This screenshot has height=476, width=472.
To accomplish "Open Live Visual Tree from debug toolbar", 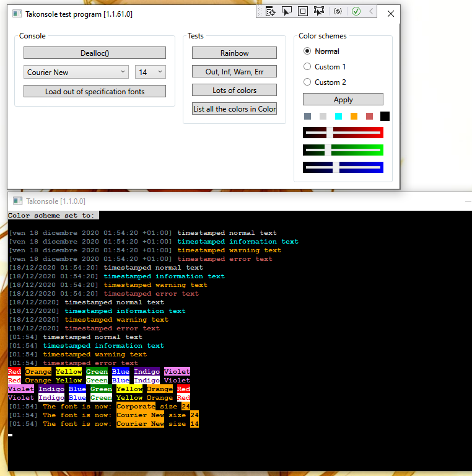I will [x=270, y=12].
